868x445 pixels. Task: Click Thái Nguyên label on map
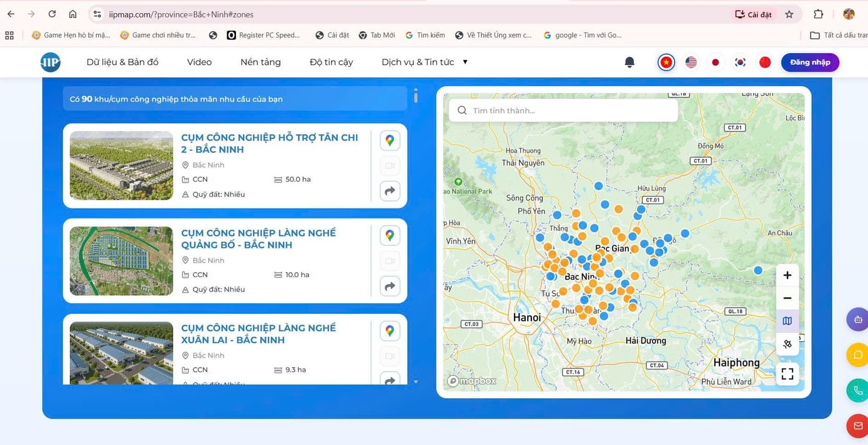523,163
